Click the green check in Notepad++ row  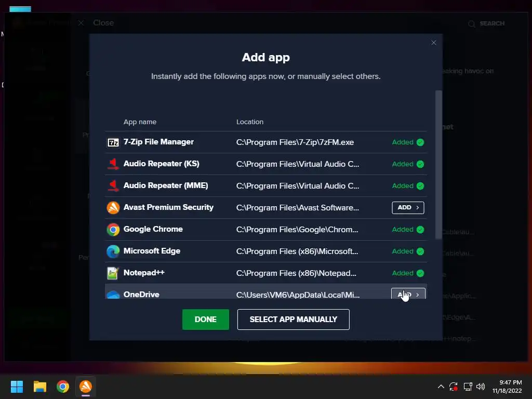pyautogui.click(x=420, y=273)
